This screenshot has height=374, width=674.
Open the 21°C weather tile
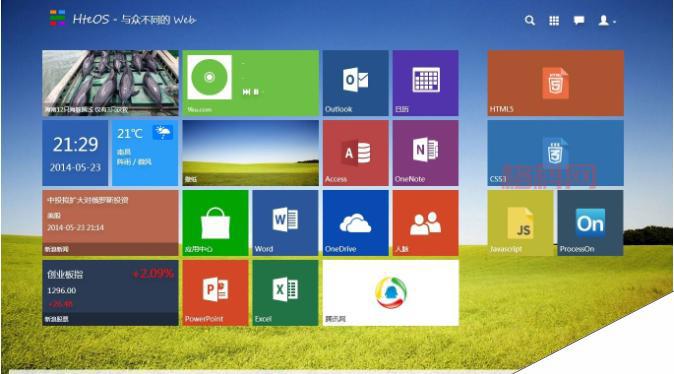pos(145,153)
